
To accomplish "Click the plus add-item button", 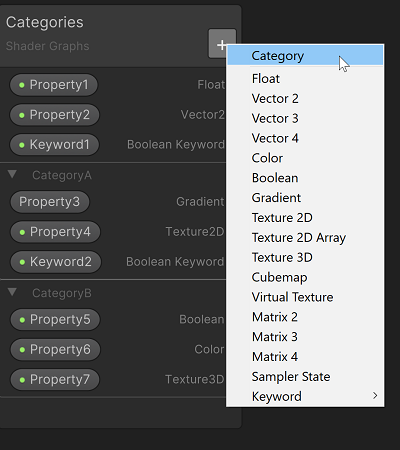I will coord(221,44).
